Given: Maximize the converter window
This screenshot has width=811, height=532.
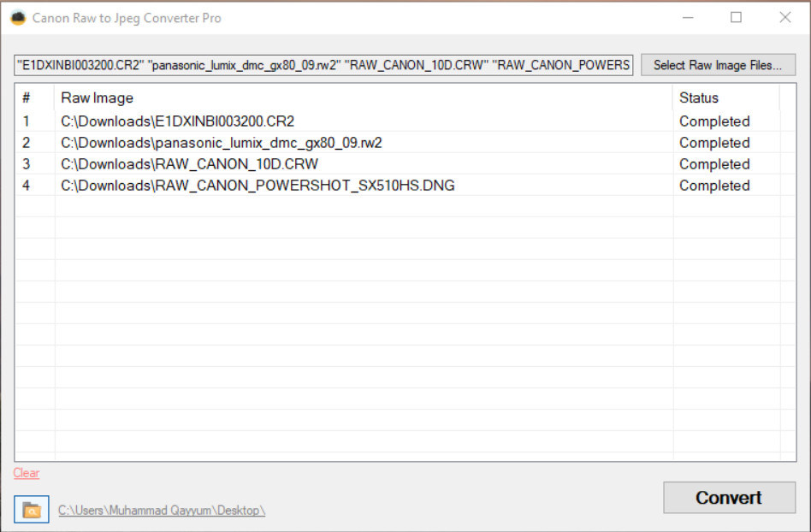Looking at the screenshot, I should [736, 18].
